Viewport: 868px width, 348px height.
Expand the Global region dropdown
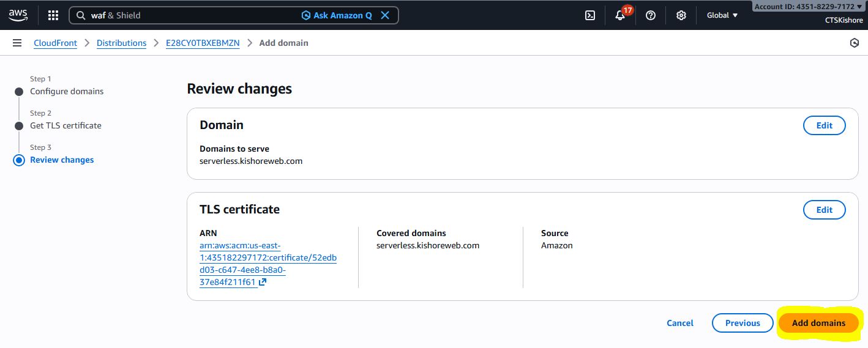pos(722,15)
